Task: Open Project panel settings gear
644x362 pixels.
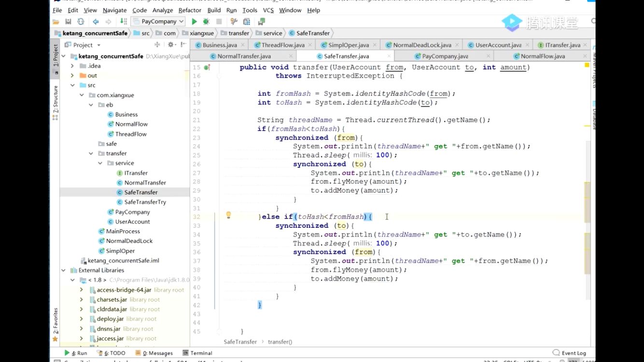Action: coord(170,45)
